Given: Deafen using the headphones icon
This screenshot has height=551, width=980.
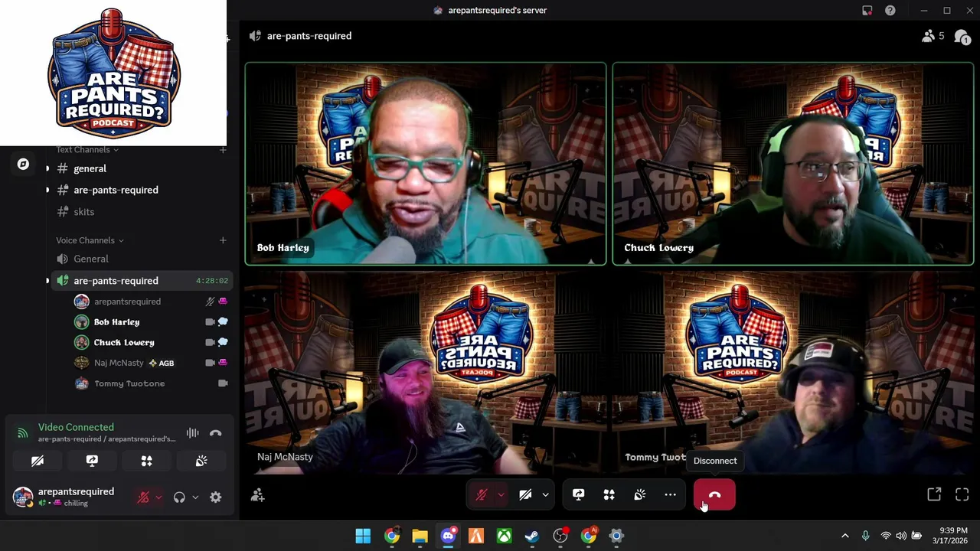Looking at the screenshot, I should click(x=179, y=497).
